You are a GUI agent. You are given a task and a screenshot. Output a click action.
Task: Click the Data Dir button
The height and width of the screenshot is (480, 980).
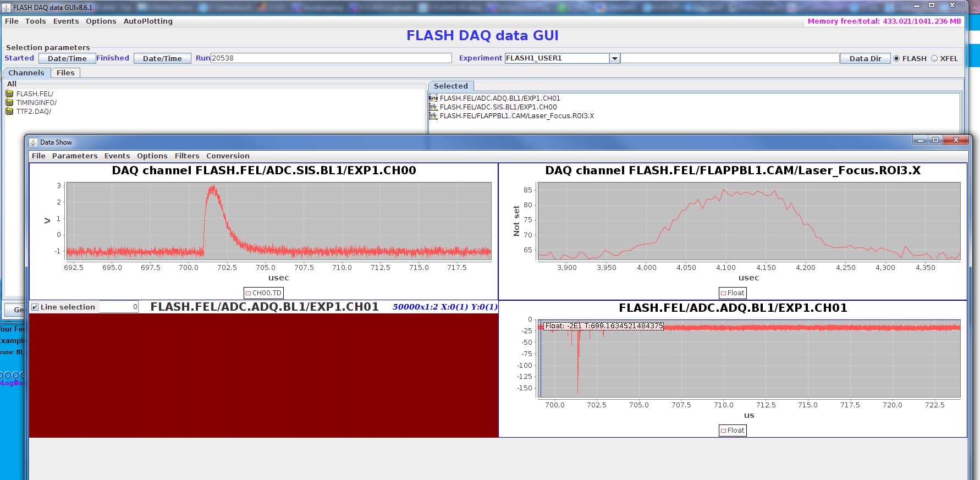[865, 58]
